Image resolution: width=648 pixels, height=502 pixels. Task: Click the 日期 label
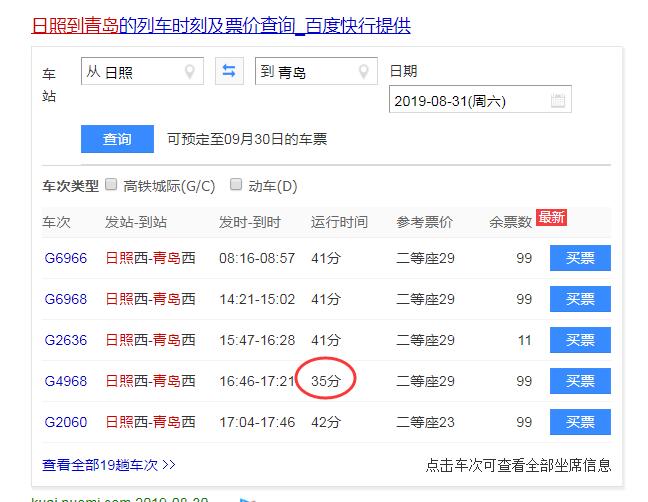point(404,71)
